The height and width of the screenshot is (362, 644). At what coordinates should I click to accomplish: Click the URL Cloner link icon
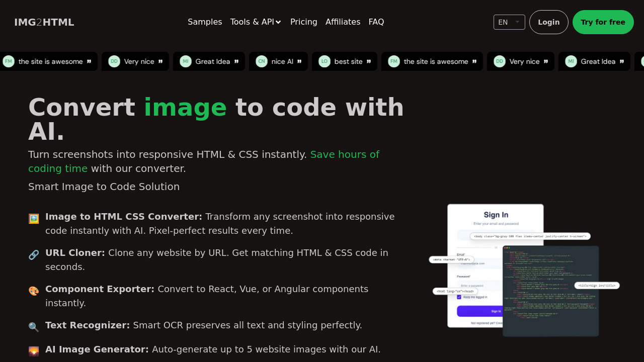(x=33, y=254)
